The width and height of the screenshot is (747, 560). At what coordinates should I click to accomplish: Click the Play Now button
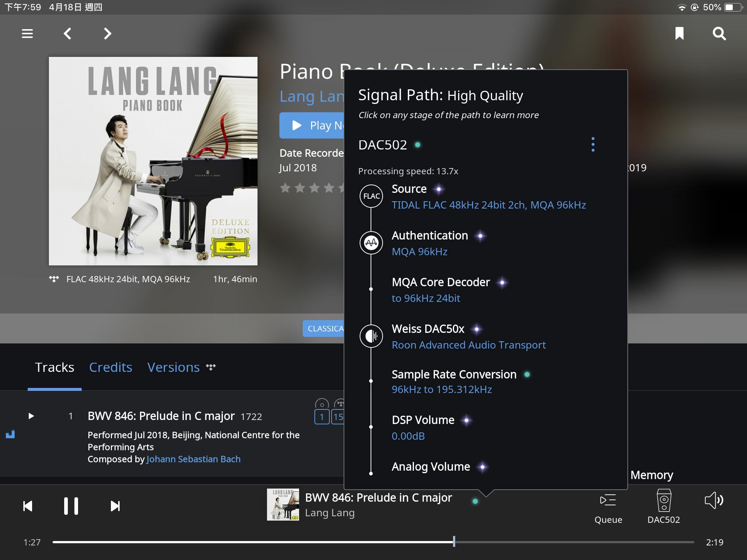pos(312,125)
